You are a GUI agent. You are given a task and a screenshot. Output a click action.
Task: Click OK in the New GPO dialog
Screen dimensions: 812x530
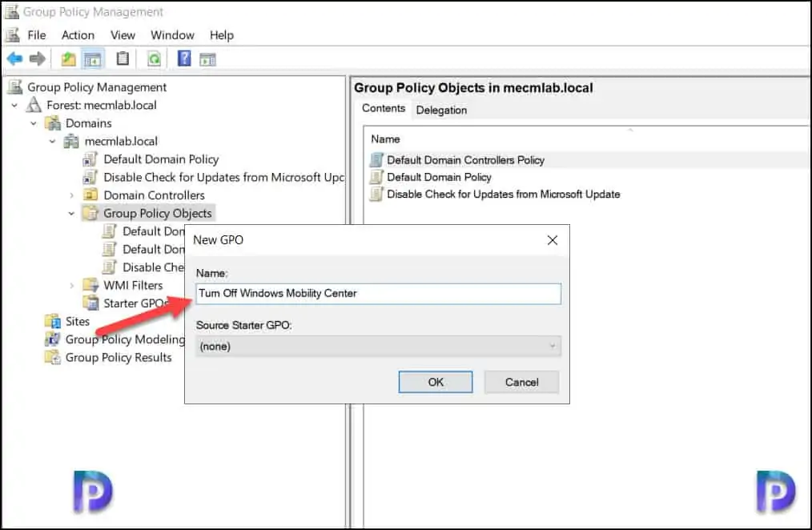pos(436,382)
